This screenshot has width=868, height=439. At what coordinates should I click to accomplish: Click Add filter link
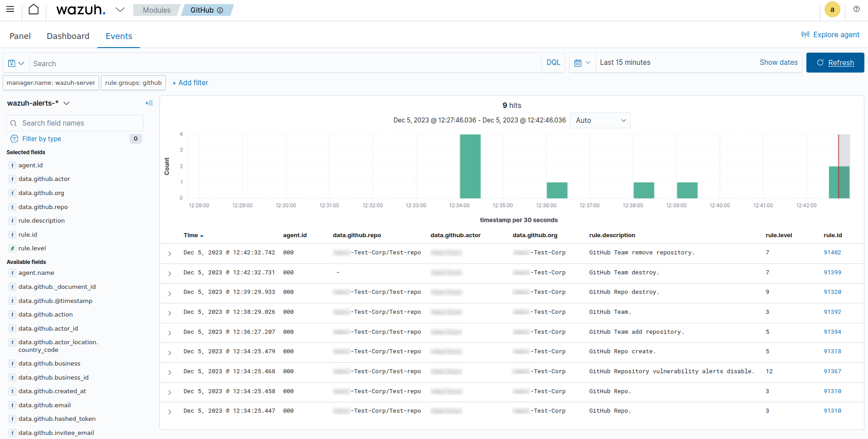[x=190, y=83]
